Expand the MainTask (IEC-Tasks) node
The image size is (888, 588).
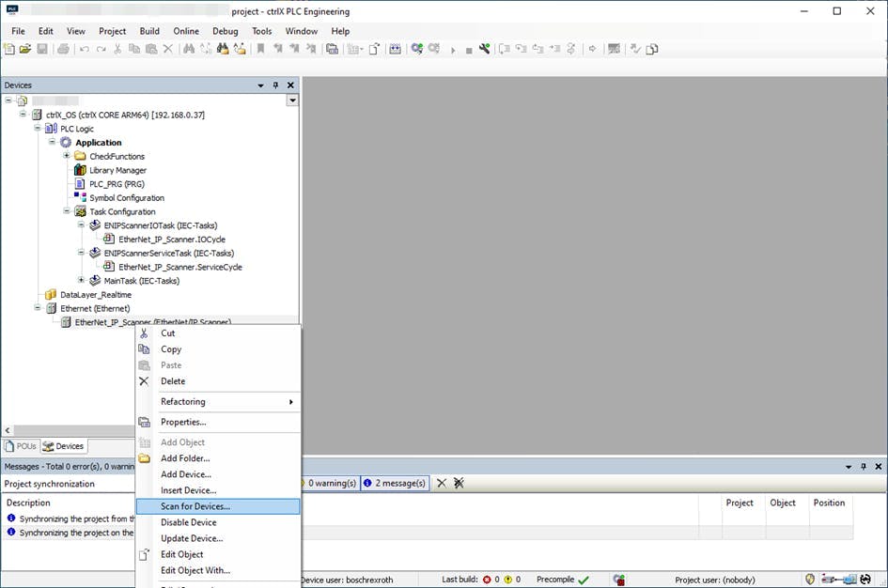(x=82, y=281)
